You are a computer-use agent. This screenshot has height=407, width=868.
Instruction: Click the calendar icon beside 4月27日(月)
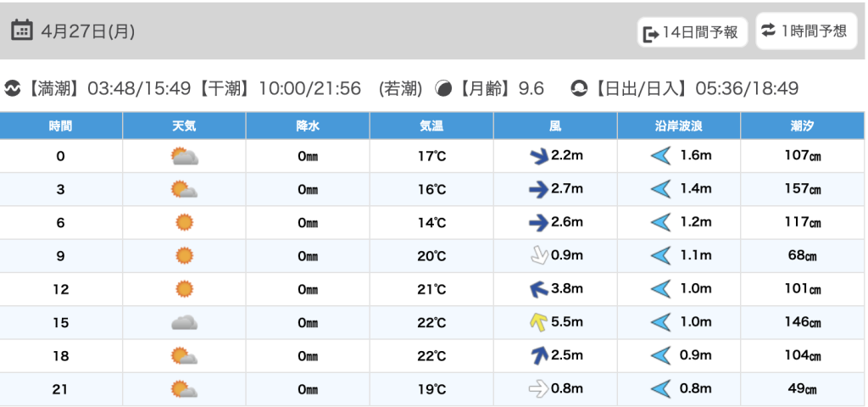tap(22, 31)
